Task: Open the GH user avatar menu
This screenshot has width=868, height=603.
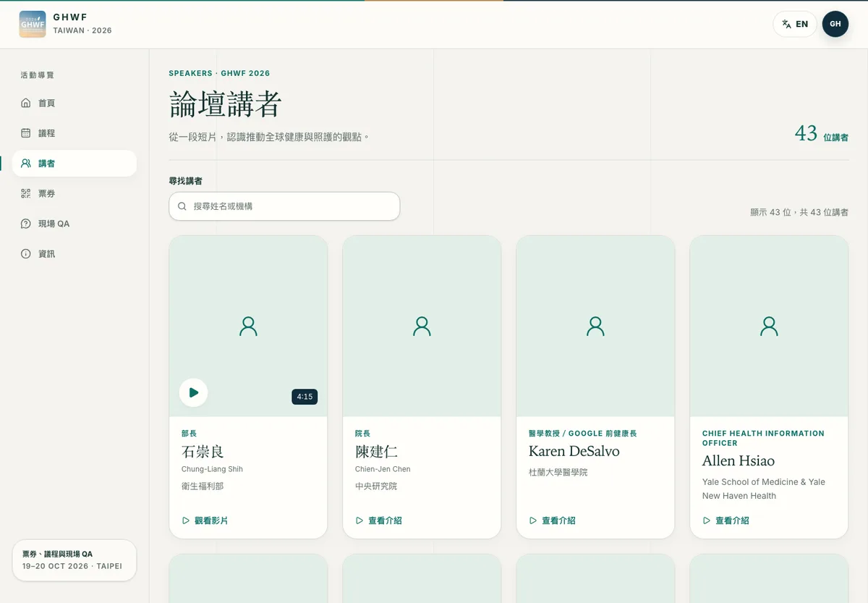Action: [835, 24]
